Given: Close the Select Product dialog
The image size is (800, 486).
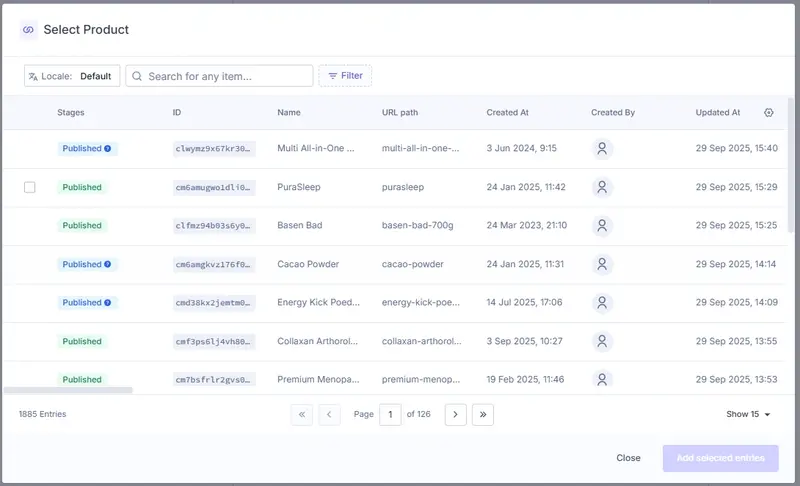Looking at the screenshot, I should (x=628, y=458).
